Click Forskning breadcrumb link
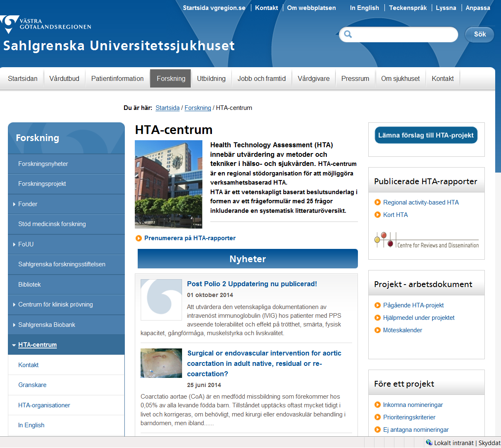 [x=198, y=108]
